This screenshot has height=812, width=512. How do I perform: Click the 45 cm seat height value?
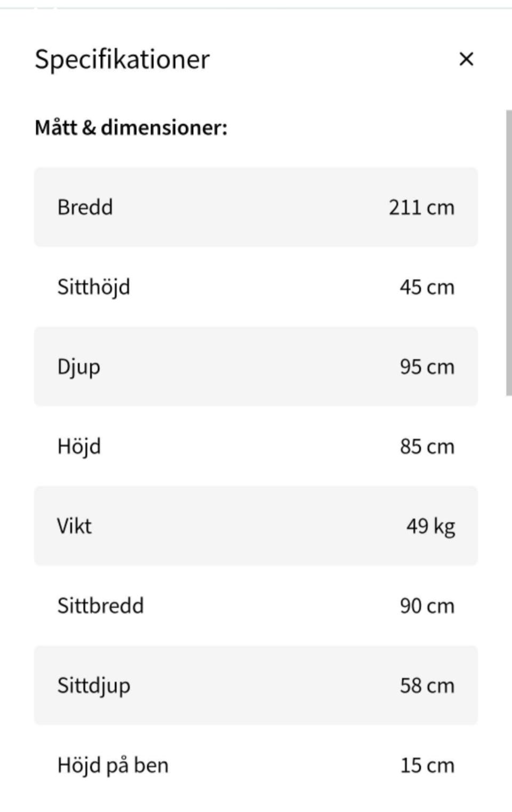point(427,287)
